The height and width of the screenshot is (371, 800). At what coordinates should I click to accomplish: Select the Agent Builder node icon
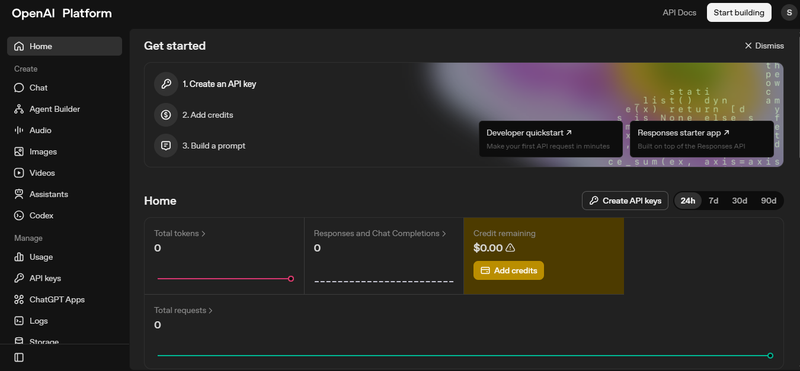pos(19,109)
